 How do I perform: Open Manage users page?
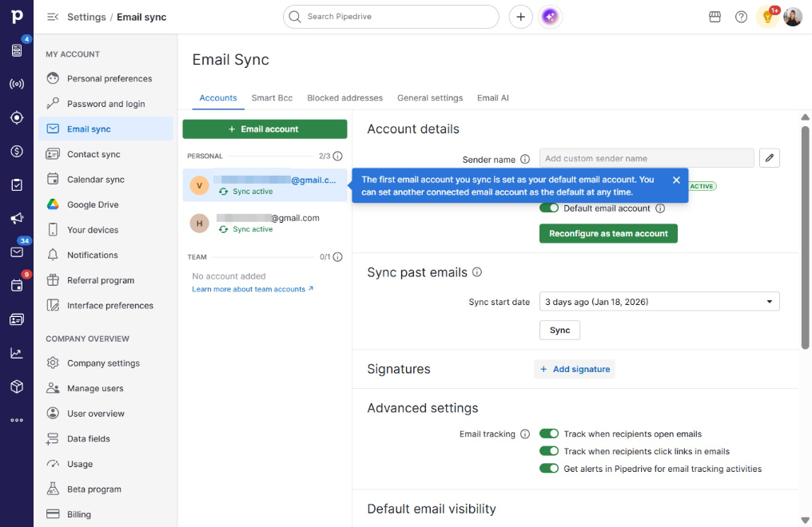105,388
